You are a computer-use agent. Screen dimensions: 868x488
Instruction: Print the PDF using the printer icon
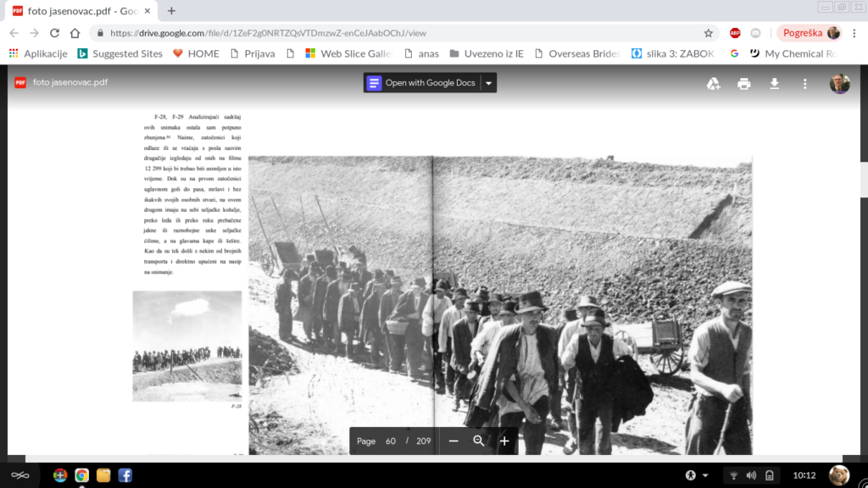point(744,83)
